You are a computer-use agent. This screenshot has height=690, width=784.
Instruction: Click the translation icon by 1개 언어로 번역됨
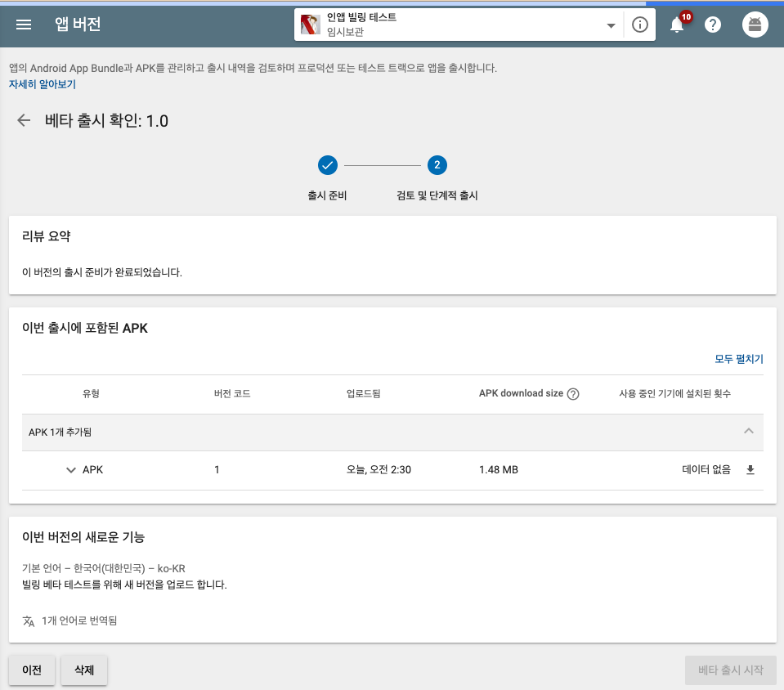point(29,621)
